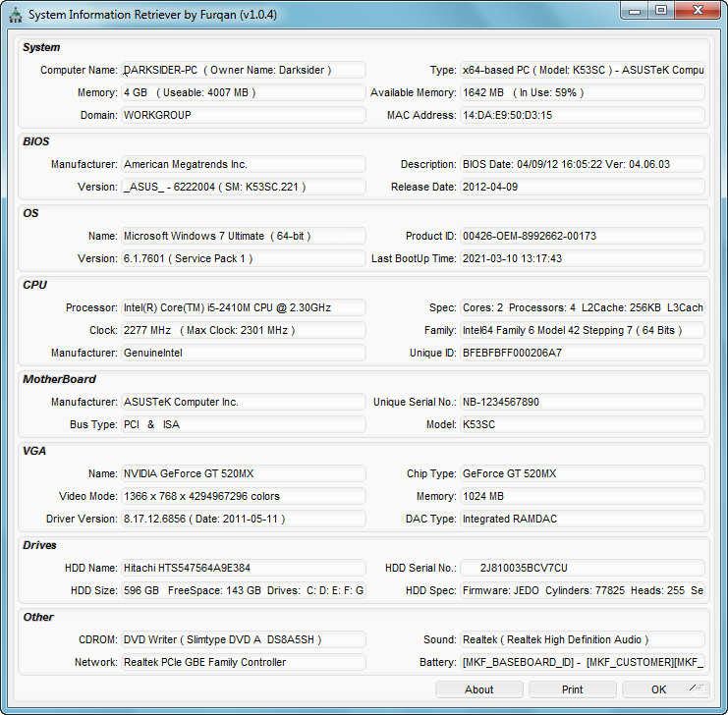Select HDD Size 596 GB field

coord(244,590)
